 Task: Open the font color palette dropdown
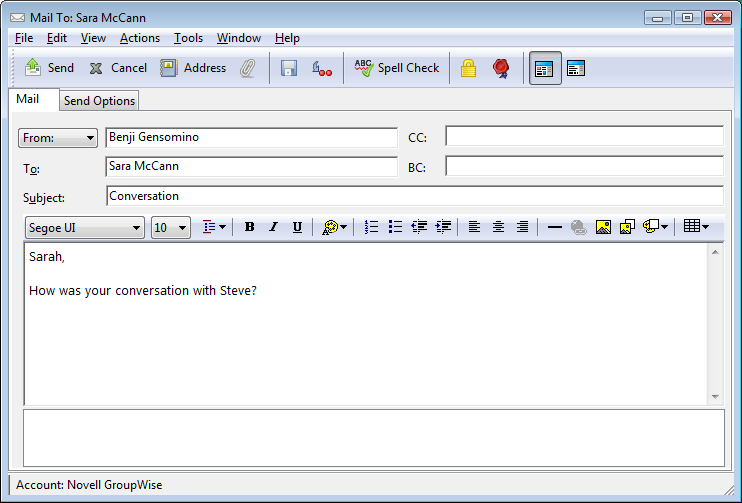tap(334, 228)
